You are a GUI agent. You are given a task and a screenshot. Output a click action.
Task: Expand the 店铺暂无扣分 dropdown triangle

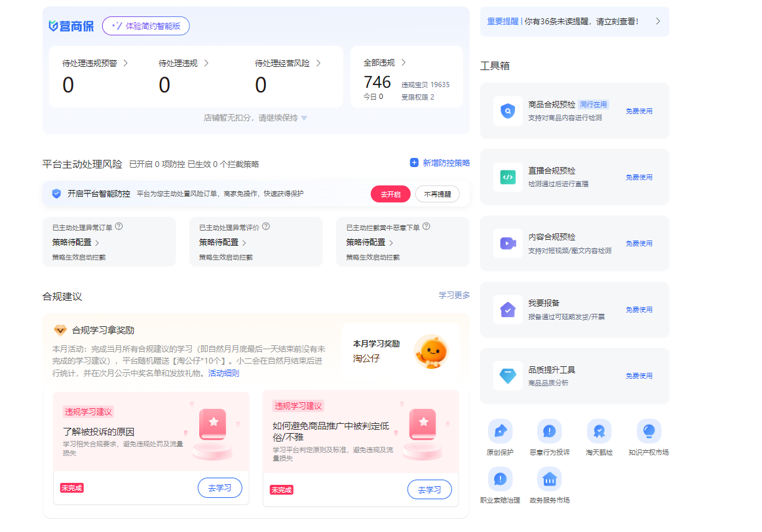pos(304,119)
